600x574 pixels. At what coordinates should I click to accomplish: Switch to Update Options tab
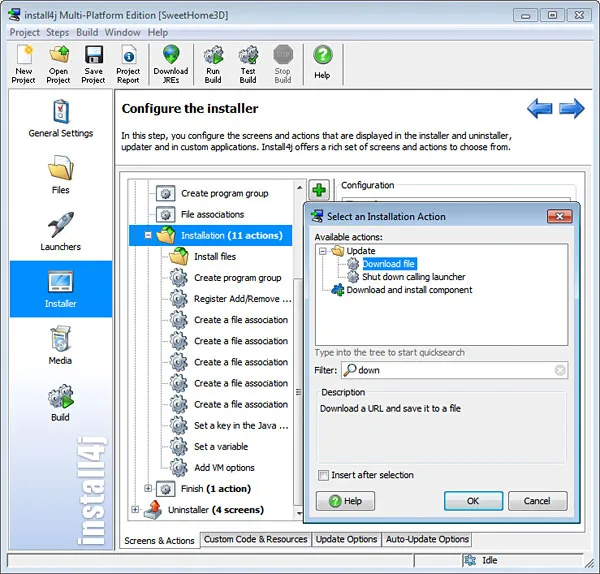pos(346,539)
